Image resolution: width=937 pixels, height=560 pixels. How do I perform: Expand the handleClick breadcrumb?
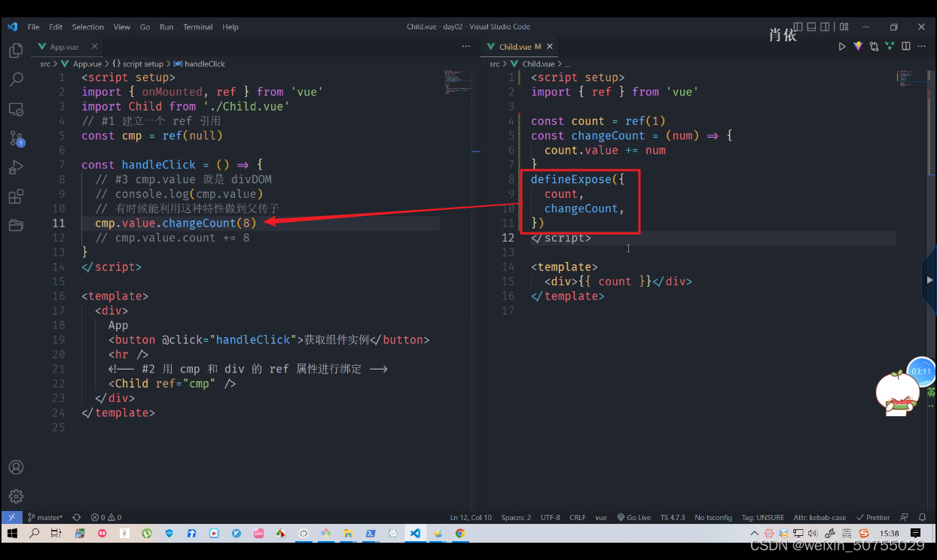pos(200,64)
